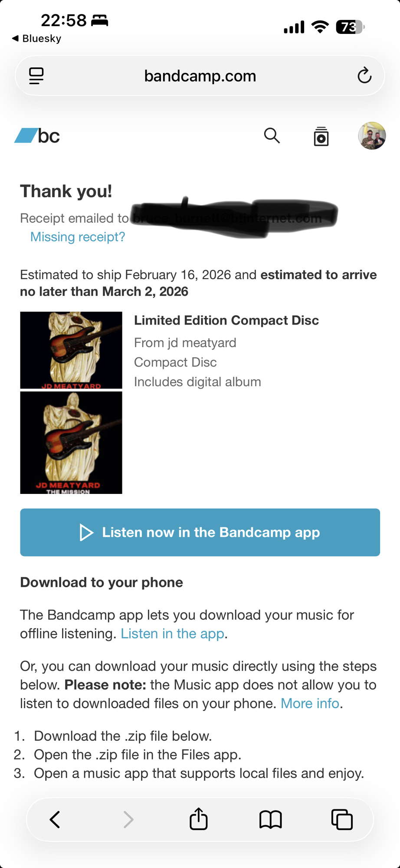Open the collection icon in header
Image resolution: width=400 pixels, height=868 pixels.
coord(321,137)
